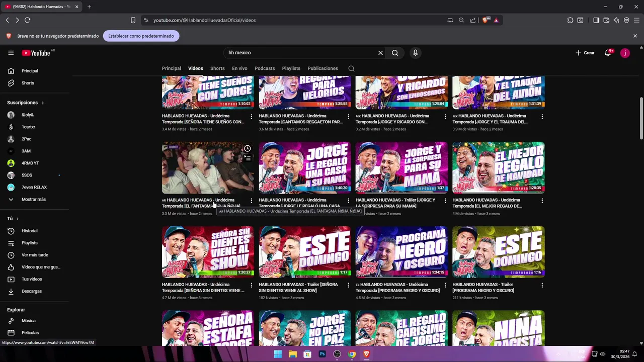
Task: Open Brave main menu button
Action: 636,20
